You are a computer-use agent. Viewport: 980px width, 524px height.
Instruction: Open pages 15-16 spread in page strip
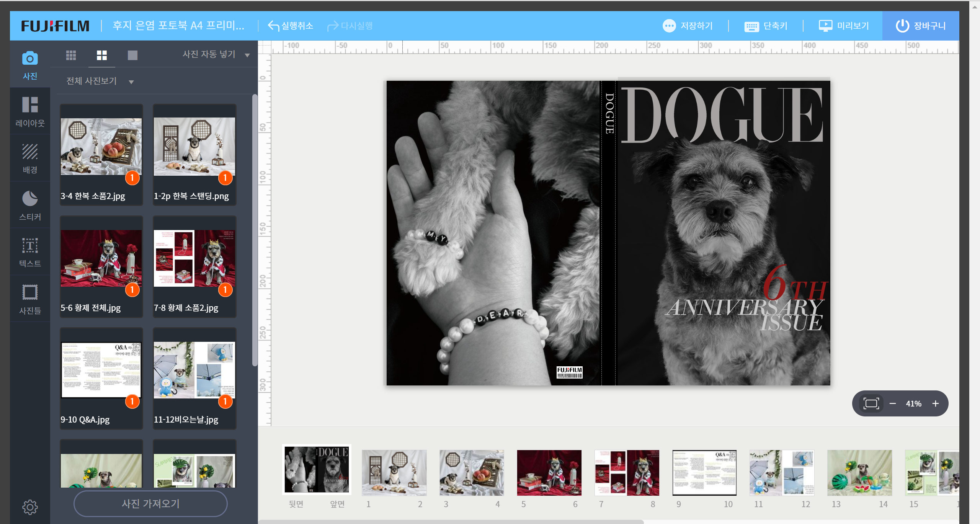pyautogui.click(x=932, y=473)
